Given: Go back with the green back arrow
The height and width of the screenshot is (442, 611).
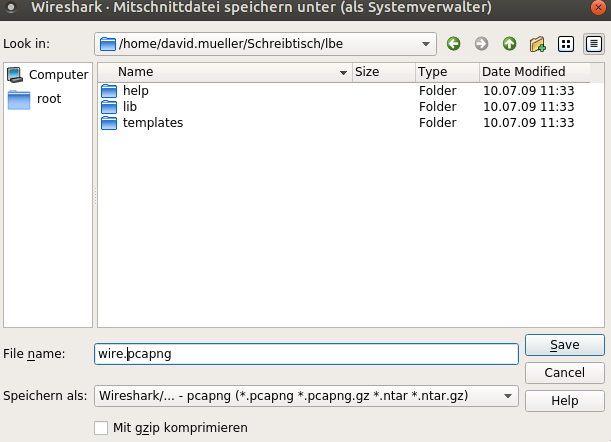Looking at the screenshot, I should coord(453,44).
